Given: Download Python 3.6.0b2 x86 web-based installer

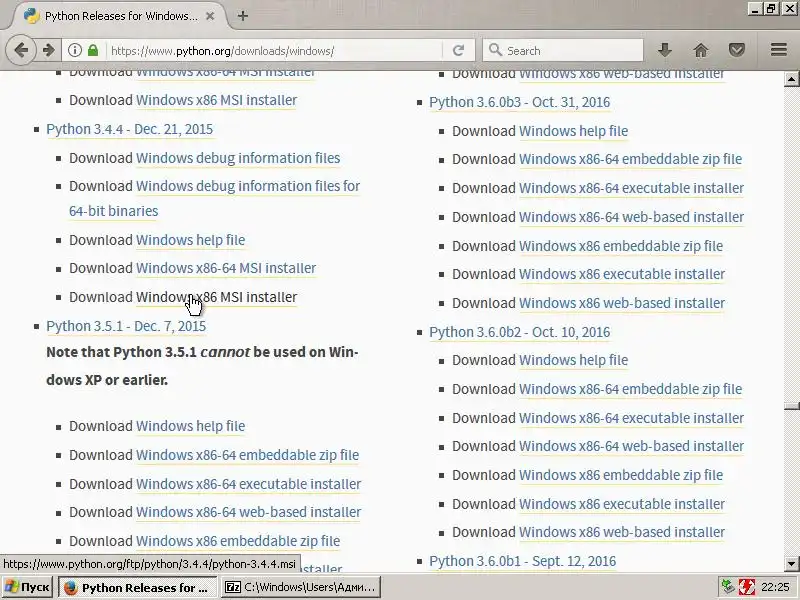Looking at the screenshot, I should click(622, 532).
